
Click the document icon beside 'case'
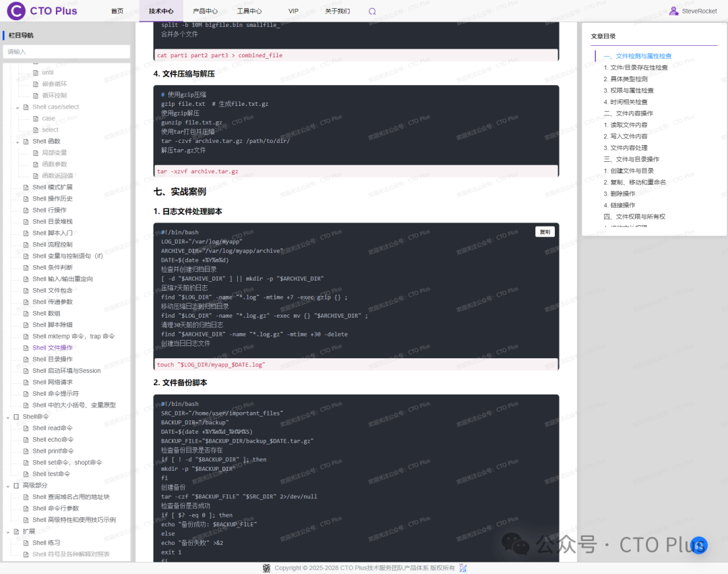[x=36, y=119]
